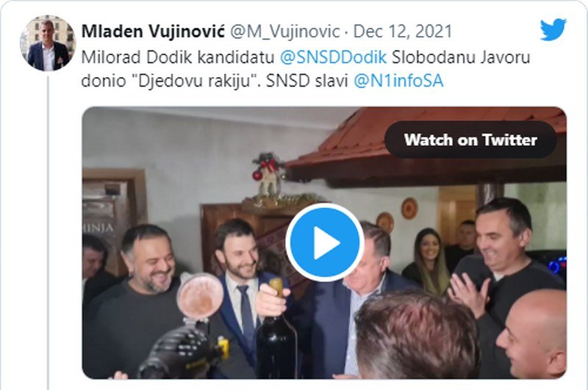
Task: Open the @M_Vujinovic handle link
Action: click(x=285, y=32)
